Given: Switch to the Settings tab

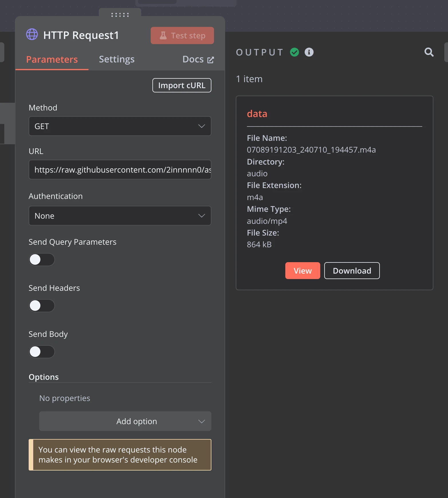Looking at the screenshot, I should pos(117,59).
